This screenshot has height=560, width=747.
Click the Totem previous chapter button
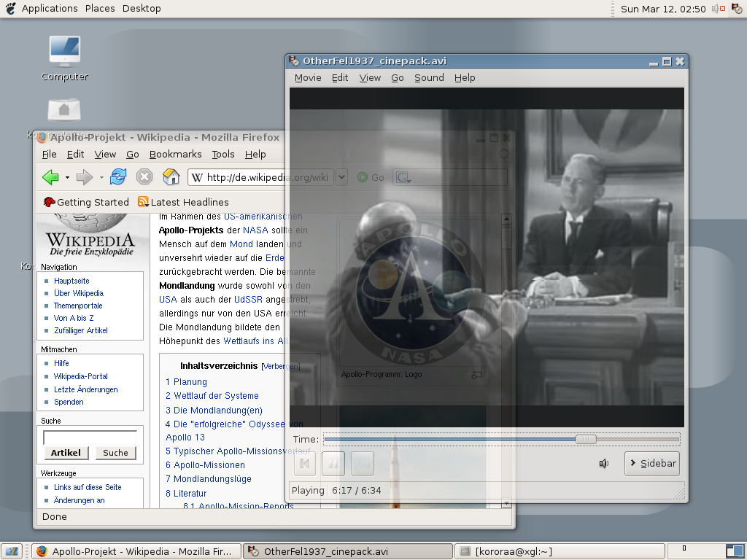305,463
